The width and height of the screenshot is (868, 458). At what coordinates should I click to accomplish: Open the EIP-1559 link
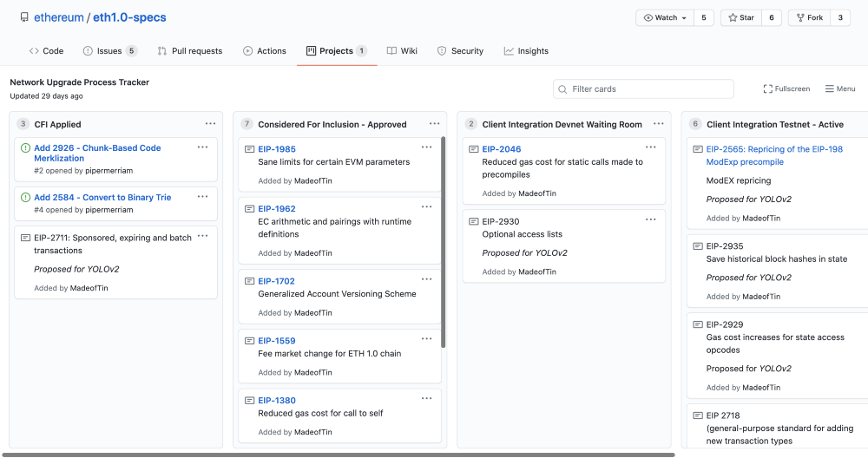click(x=277, y=341)
